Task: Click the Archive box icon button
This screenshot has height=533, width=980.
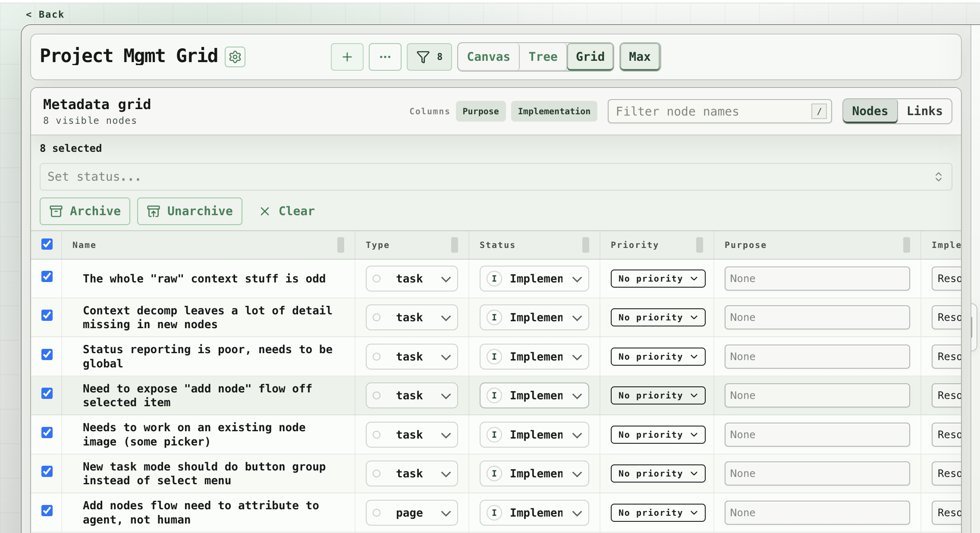Action: coord(85,211)
